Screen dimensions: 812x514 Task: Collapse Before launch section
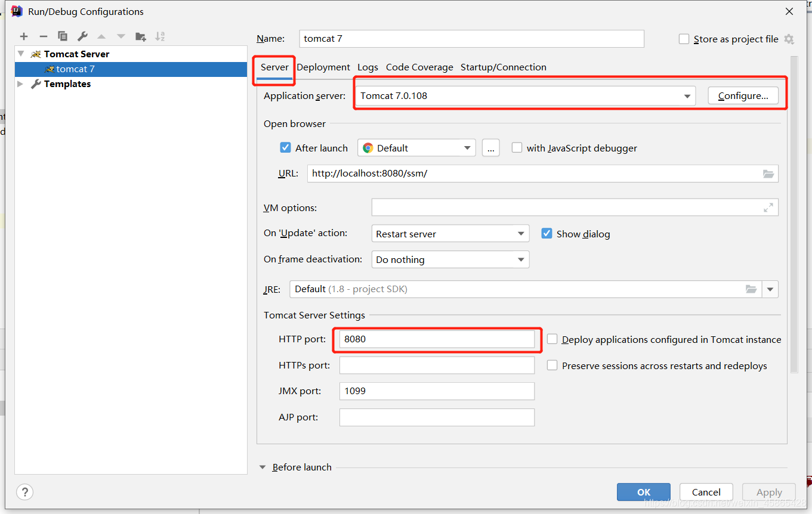click(263, 467)
